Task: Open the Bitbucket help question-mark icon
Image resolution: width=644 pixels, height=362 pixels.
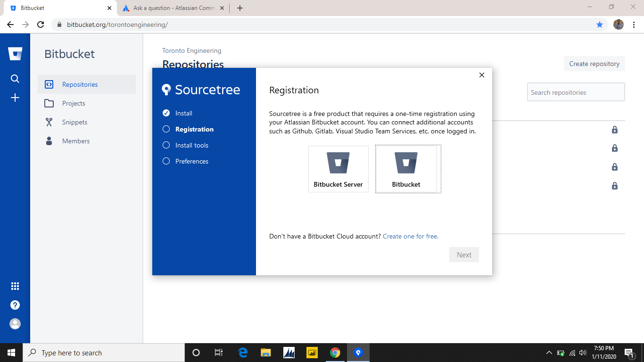Action: 15,305
